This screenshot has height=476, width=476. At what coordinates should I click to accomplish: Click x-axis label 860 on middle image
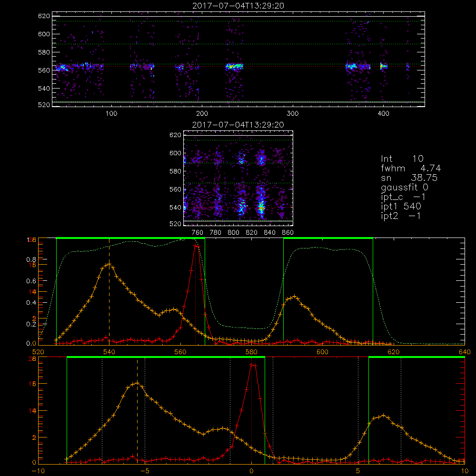(288, 233)
